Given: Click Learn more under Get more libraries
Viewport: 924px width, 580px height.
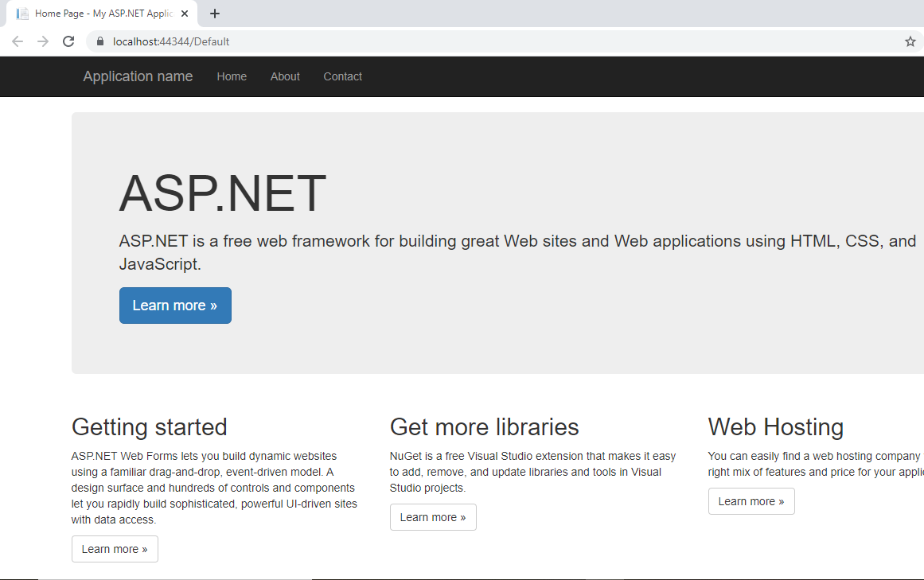Looking at the screenshot, I should coord(433,517).
